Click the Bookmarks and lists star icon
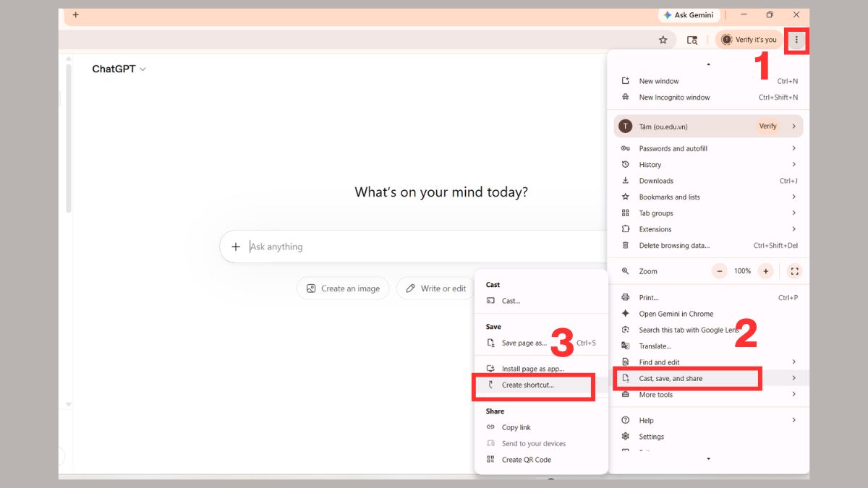This screenshot has width=868, height=488. (x=626, y=197)
